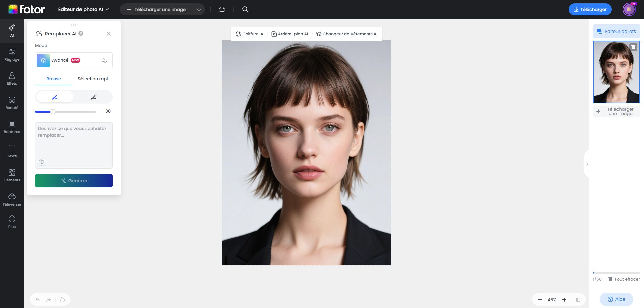Open the Éditeur de photo AI menu
644x308 pixels.
coord(83,9)
